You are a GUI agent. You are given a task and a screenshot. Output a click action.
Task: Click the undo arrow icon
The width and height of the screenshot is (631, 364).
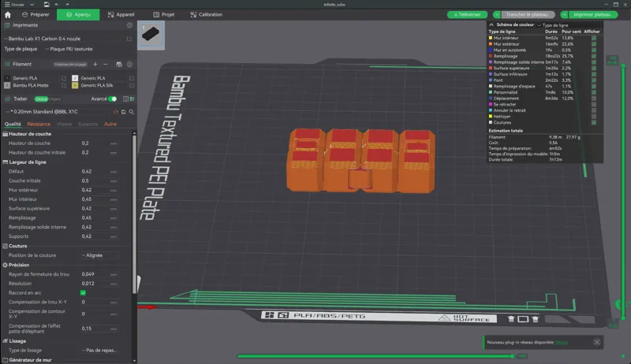57,5
